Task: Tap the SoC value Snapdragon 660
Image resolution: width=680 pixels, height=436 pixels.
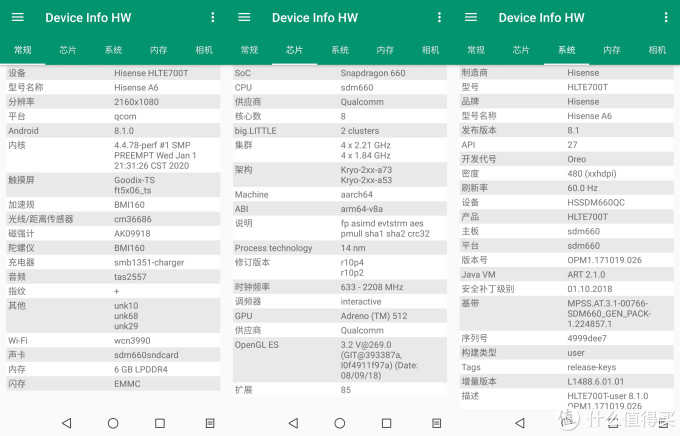Action: point(373,73)
